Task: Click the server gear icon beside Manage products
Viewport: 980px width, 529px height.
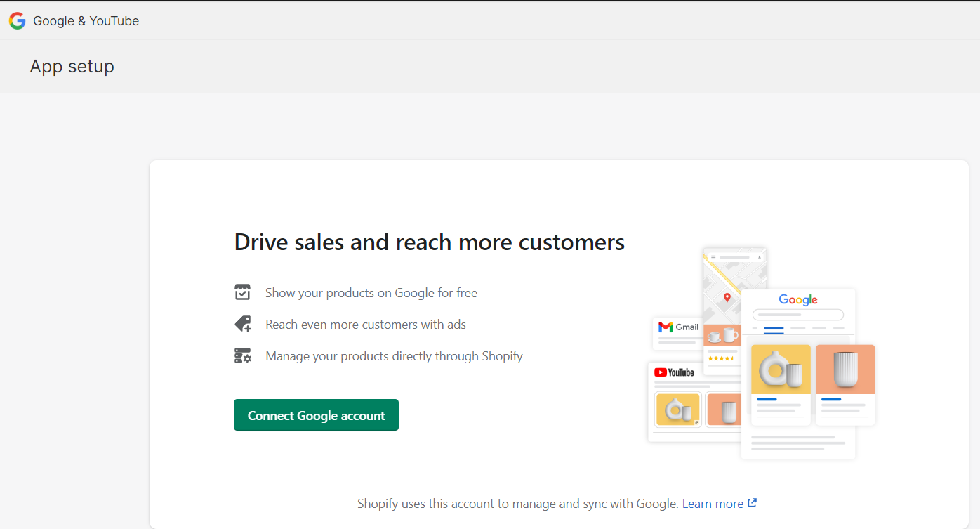Action: 242,355
